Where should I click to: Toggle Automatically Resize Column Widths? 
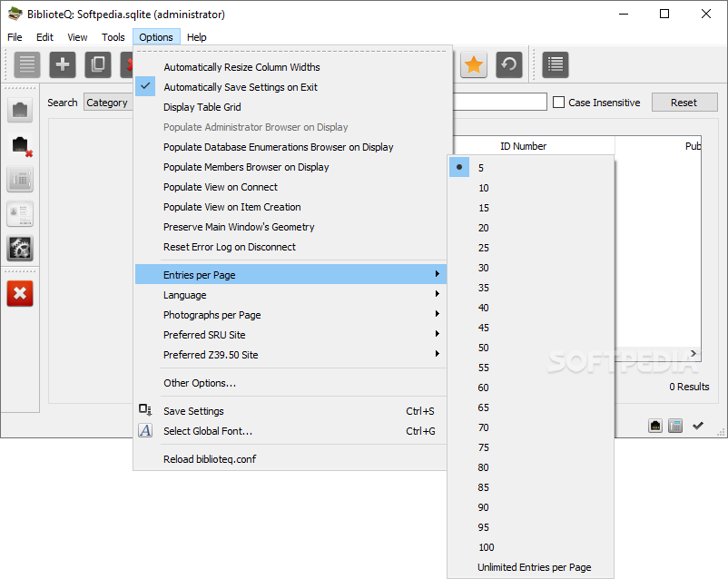pos(291,67)
